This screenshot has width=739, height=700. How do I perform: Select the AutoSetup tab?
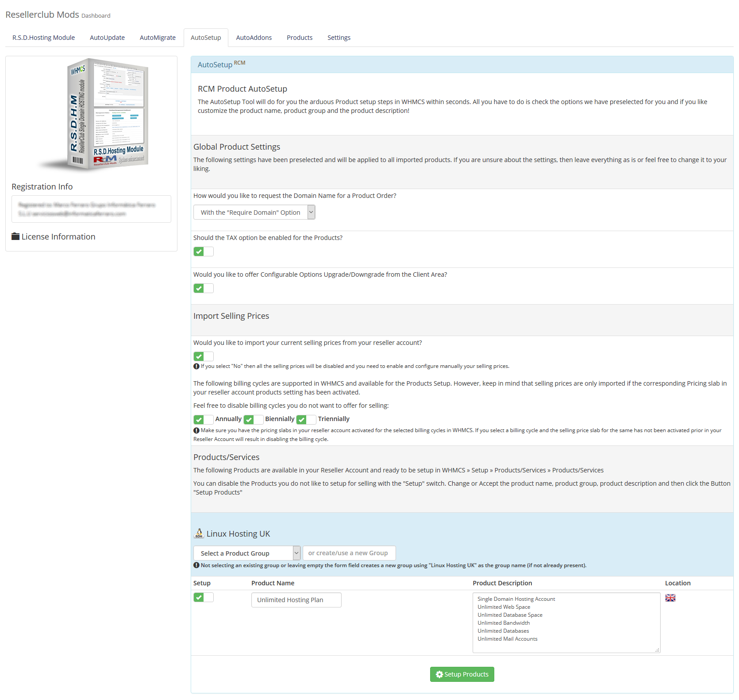click(206, 38)
